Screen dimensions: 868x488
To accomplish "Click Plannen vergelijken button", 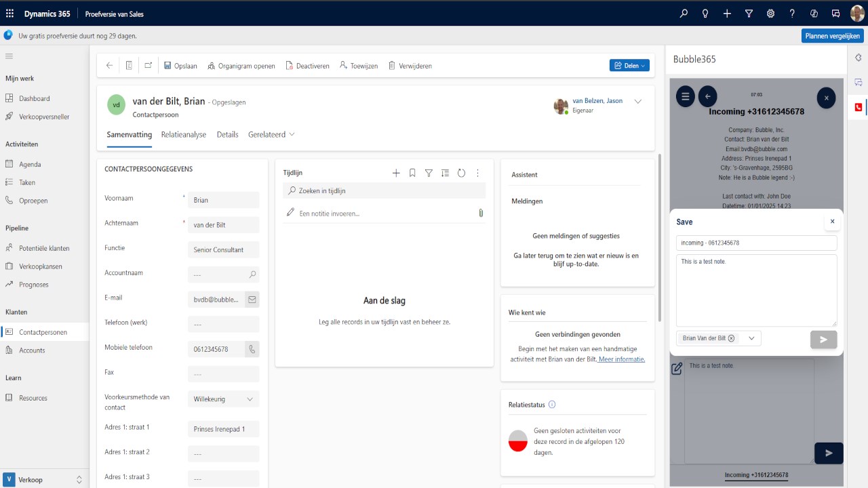I will (x=833, y=36).
